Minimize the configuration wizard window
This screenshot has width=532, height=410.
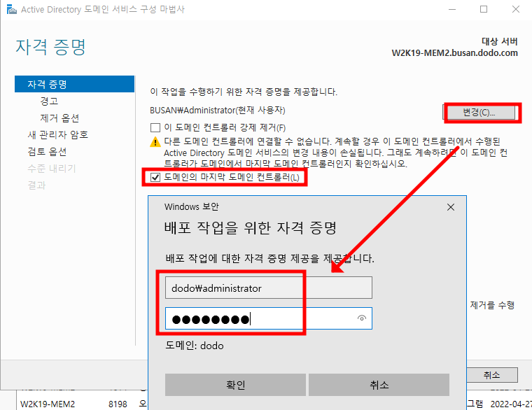click(452, 9)
